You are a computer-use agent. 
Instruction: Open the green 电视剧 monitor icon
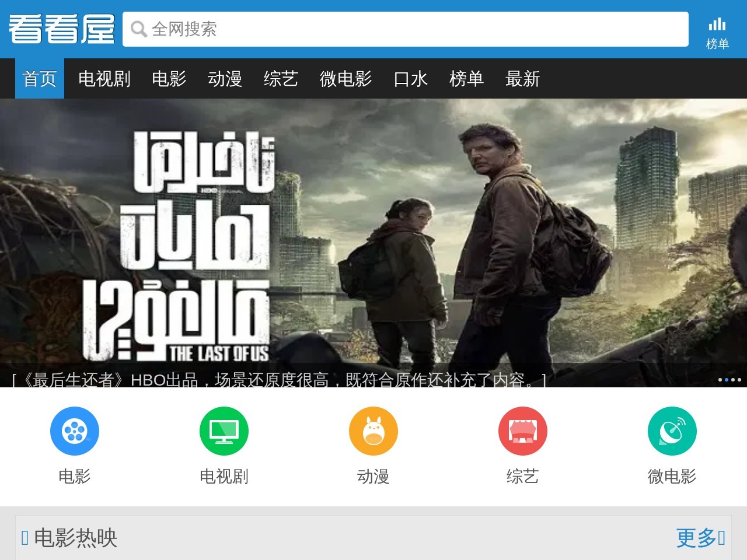224,431
